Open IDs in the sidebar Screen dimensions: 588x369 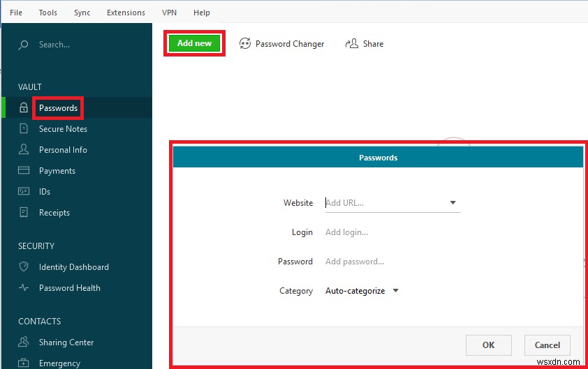(44, 191)
